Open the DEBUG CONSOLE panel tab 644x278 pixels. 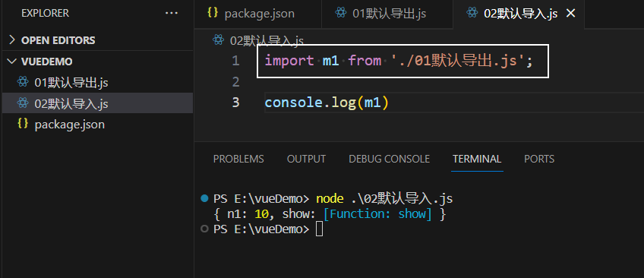[389, 159]
